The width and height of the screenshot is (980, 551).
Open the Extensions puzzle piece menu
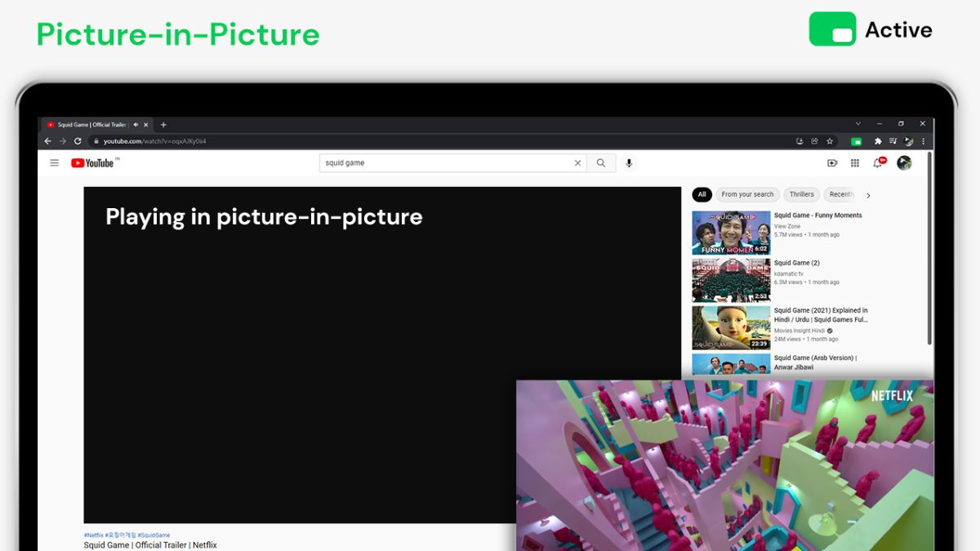[x=878, y=141]
